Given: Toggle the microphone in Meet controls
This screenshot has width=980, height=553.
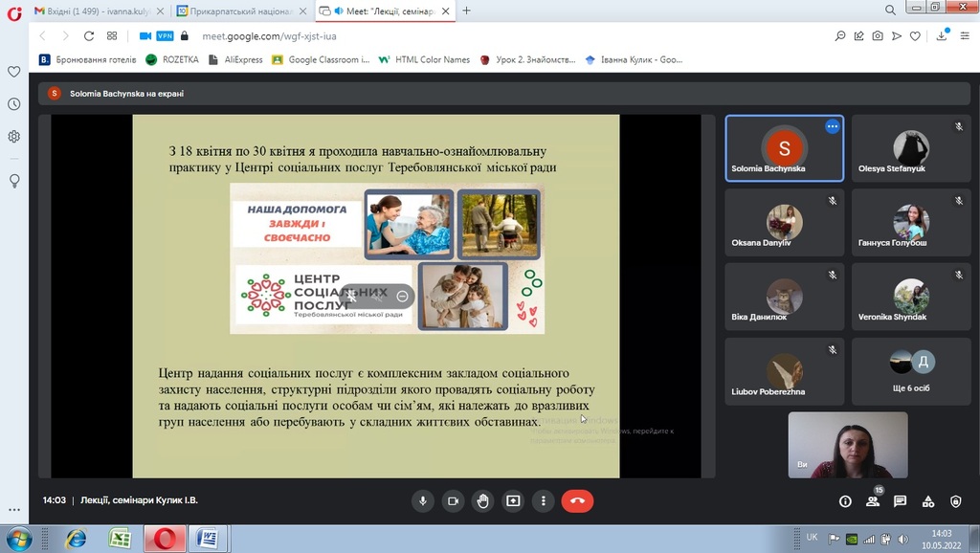Looking at the screenshot, I should (x=422, y=500).
